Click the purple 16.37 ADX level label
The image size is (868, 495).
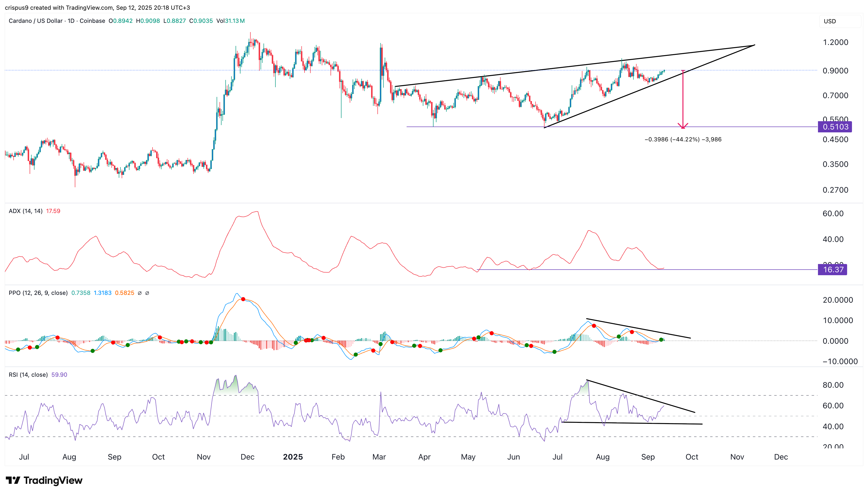[833, 270]
